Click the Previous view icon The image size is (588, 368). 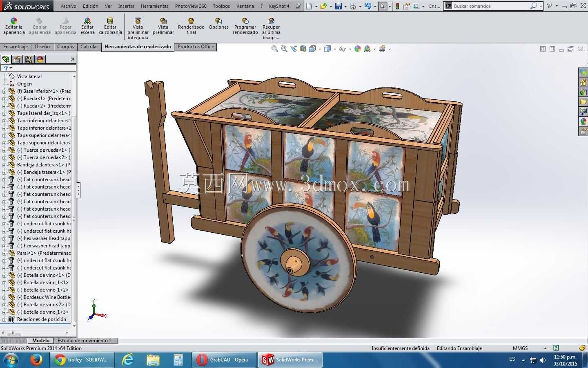(294, 49)
